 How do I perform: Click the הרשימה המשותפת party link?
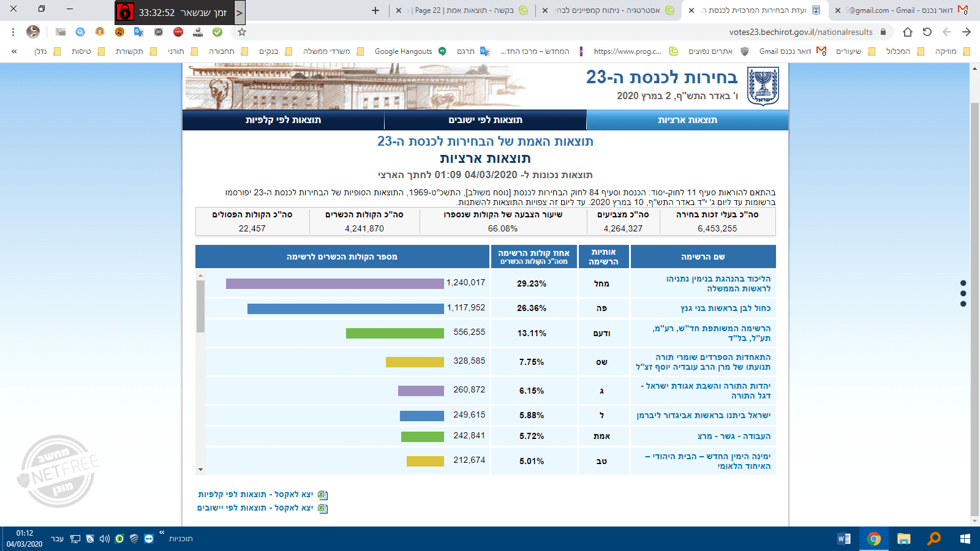(712, 333)
